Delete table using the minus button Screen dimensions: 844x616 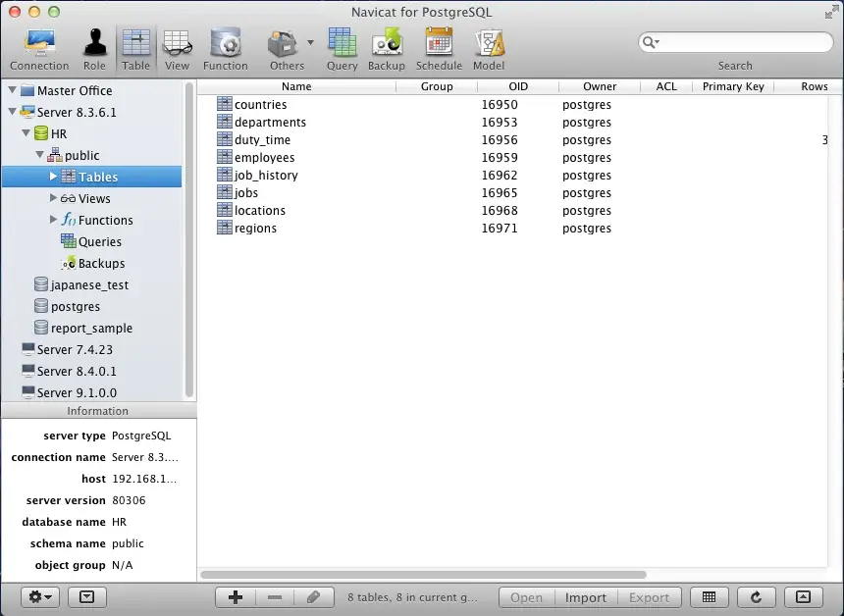point(275,597)
